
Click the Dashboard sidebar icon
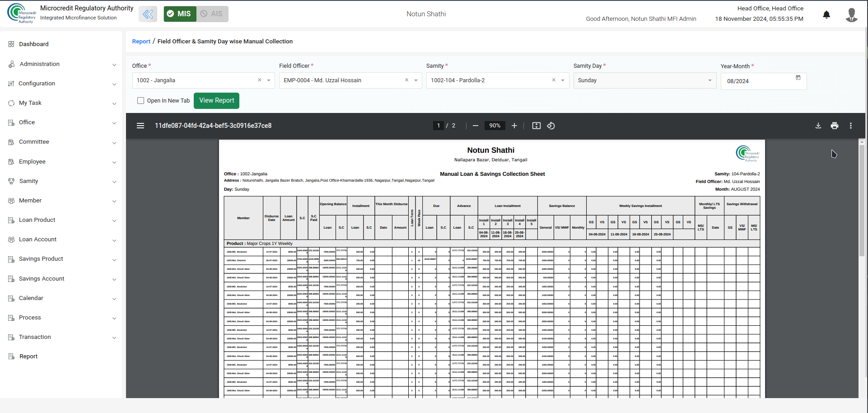[11, 44]
